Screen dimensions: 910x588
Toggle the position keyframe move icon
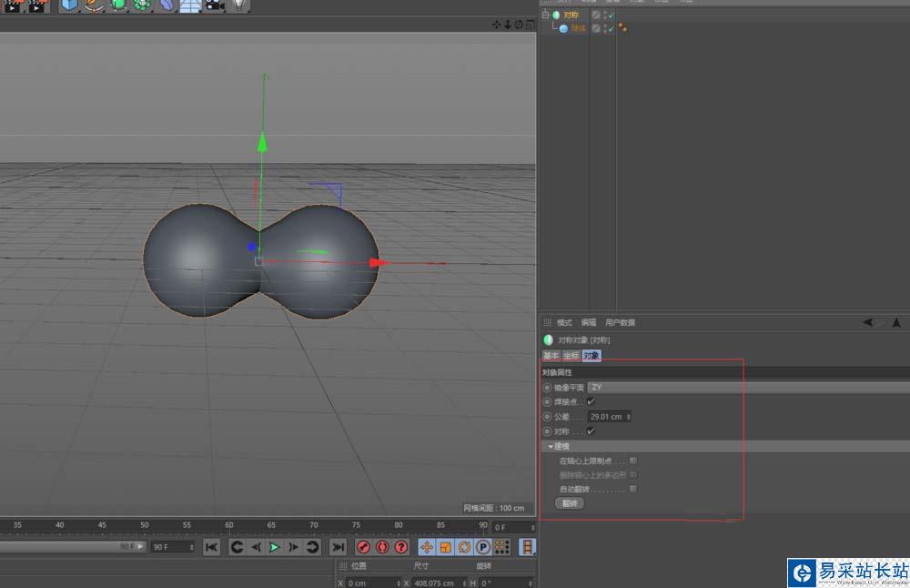pyautogui.click(x=427, y=547)
